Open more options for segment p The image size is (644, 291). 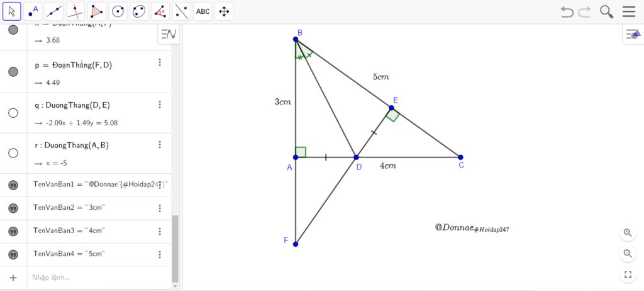[160, 62]
